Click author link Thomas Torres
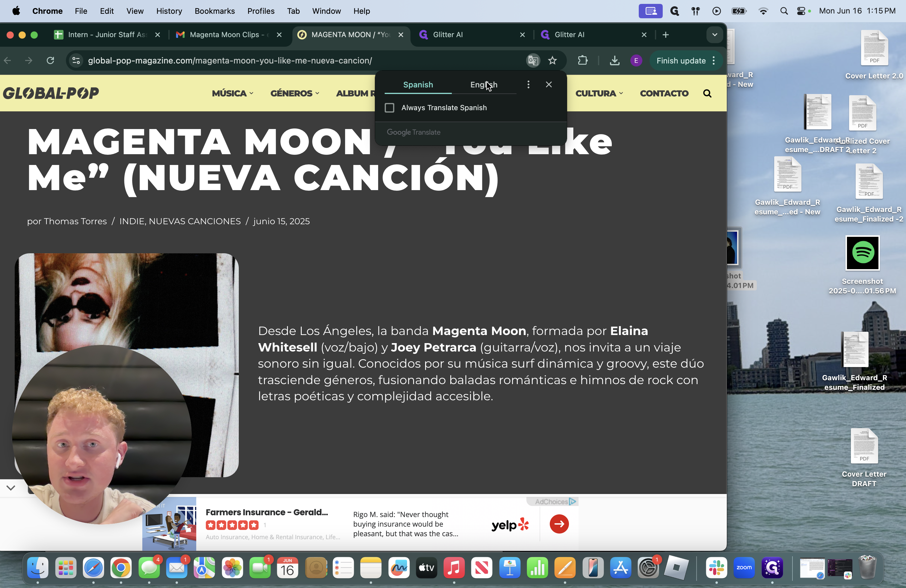Image resolution: width=906 pixels, height=588 pixels. 75,221
